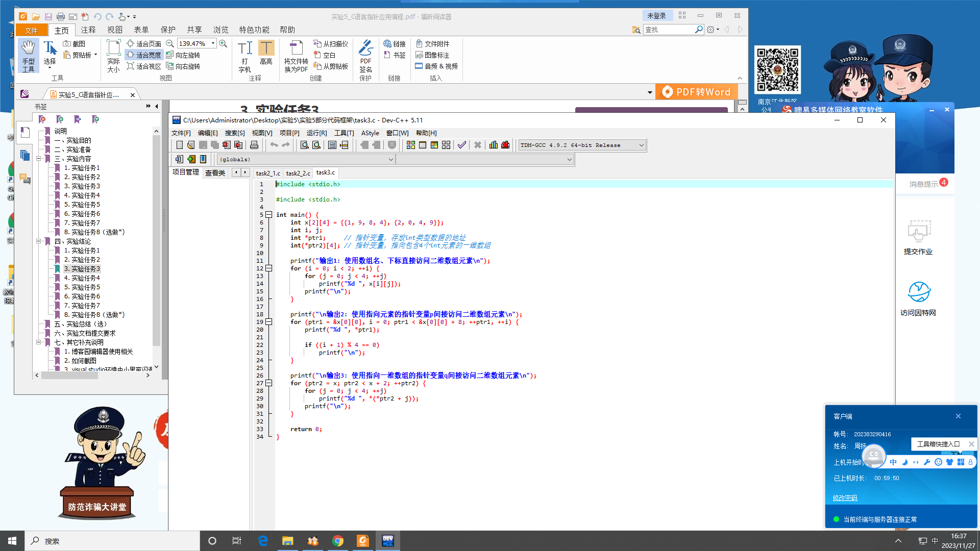Switch to the task2_1.c editor tab
Screen dimensions: 980x551
click(268, 173)
